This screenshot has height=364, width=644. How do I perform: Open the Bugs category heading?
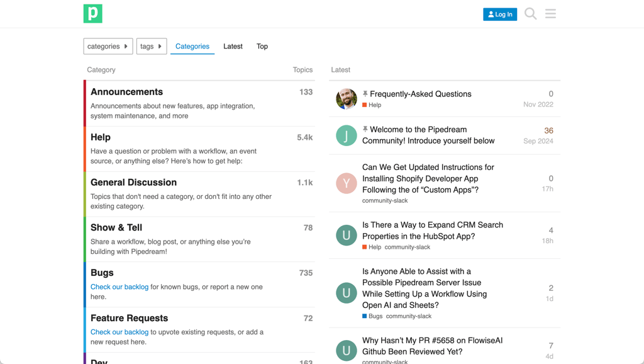coord(102,273)
